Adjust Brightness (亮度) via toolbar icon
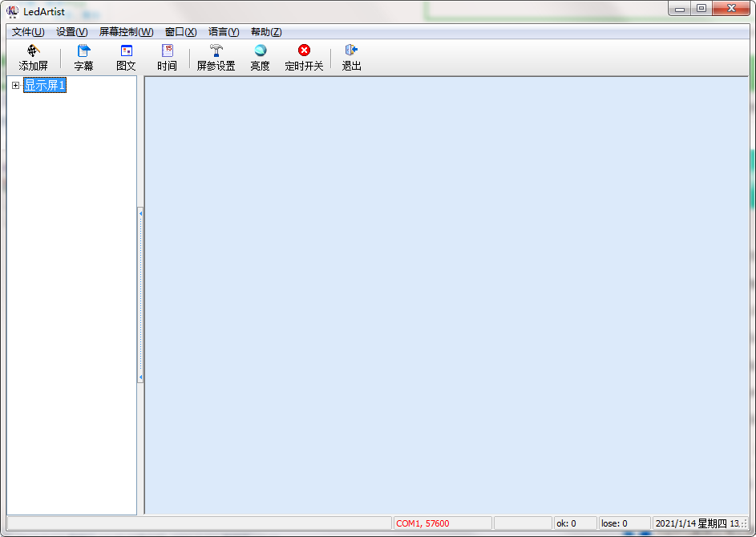 (260, 51)
